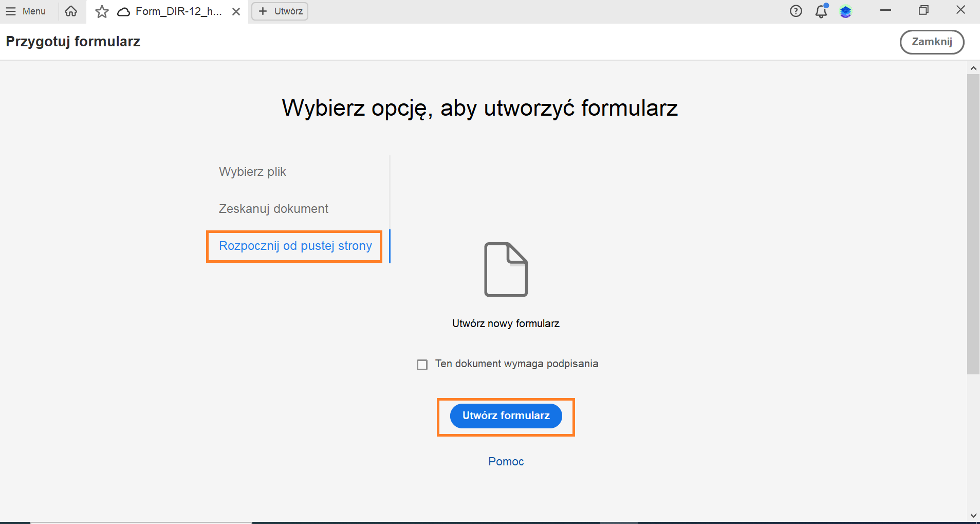Click the Home icon in the toolbar
This screenshot has width=980, height=524.
point(71,11)
